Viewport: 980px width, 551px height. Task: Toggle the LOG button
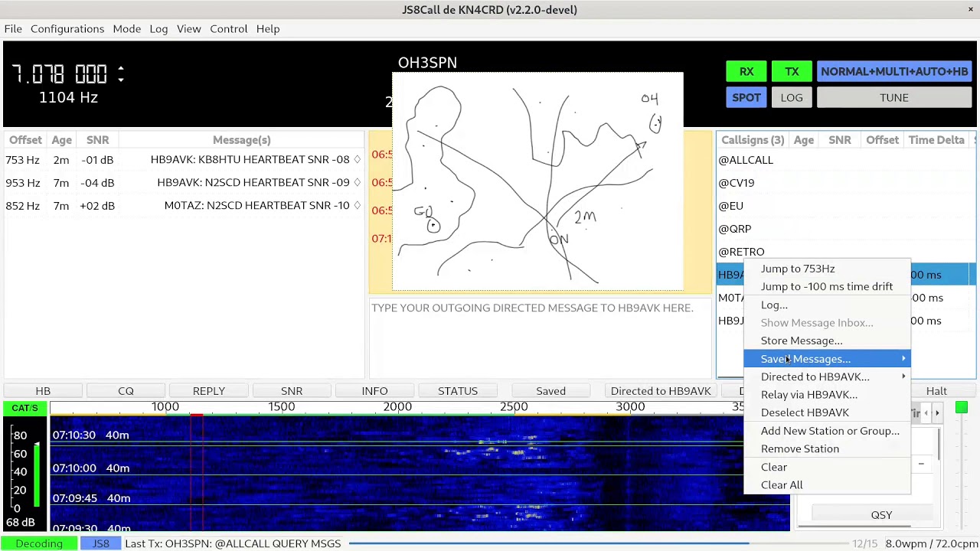click(x=792, y=98)
